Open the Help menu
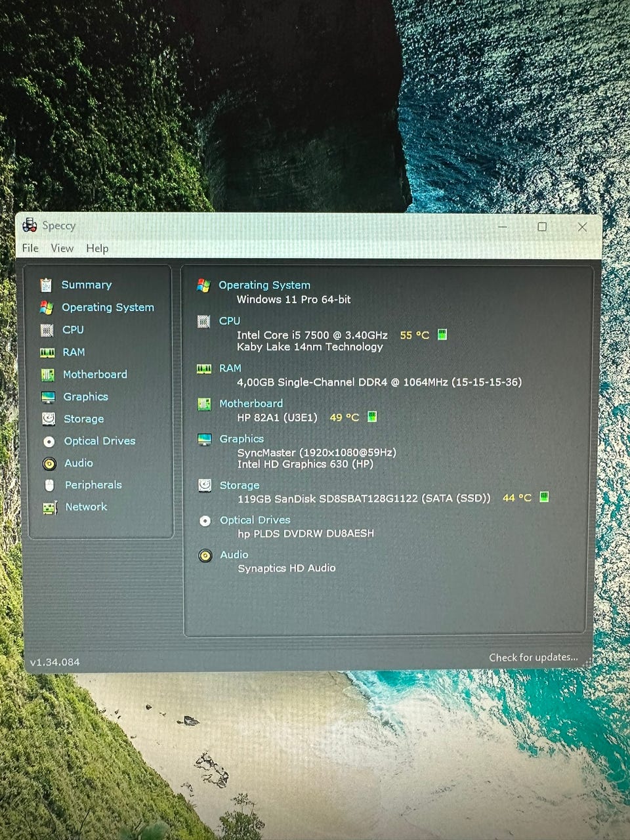The width and height of the screenshot is (630, 840). pos(97,248)
